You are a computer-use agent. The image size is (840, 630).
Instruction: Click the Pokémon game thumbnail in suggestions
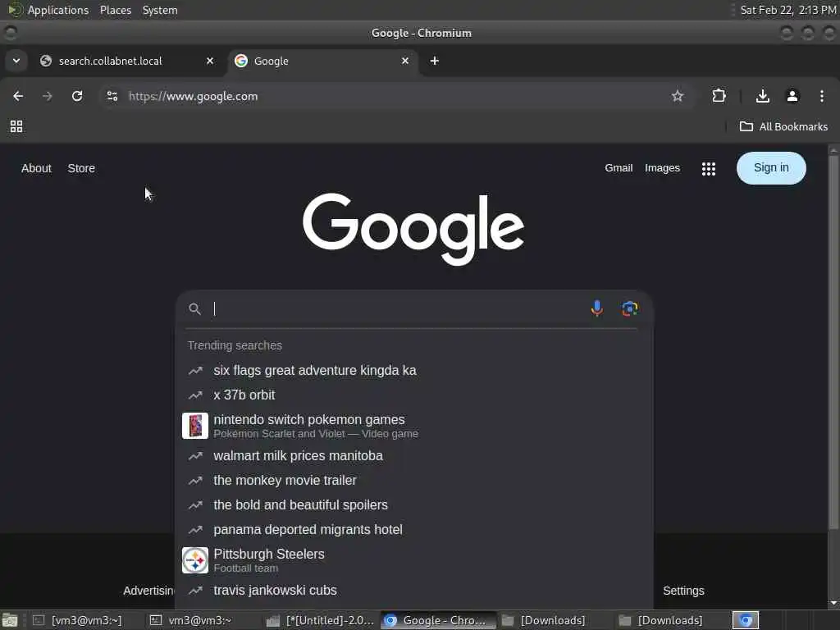tap(195, 426)
